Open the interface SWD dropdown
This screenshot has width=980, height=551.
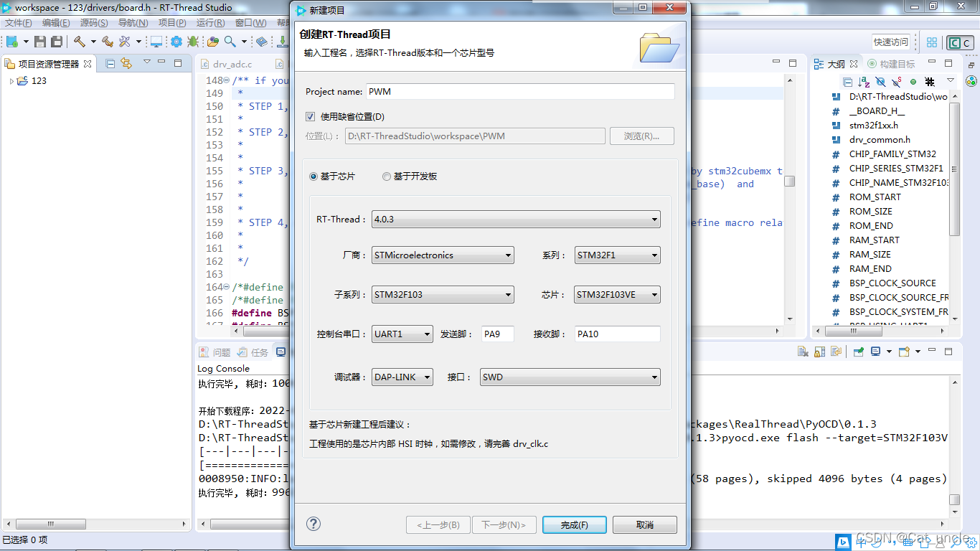pyautogui.click(x=570, y=377)
